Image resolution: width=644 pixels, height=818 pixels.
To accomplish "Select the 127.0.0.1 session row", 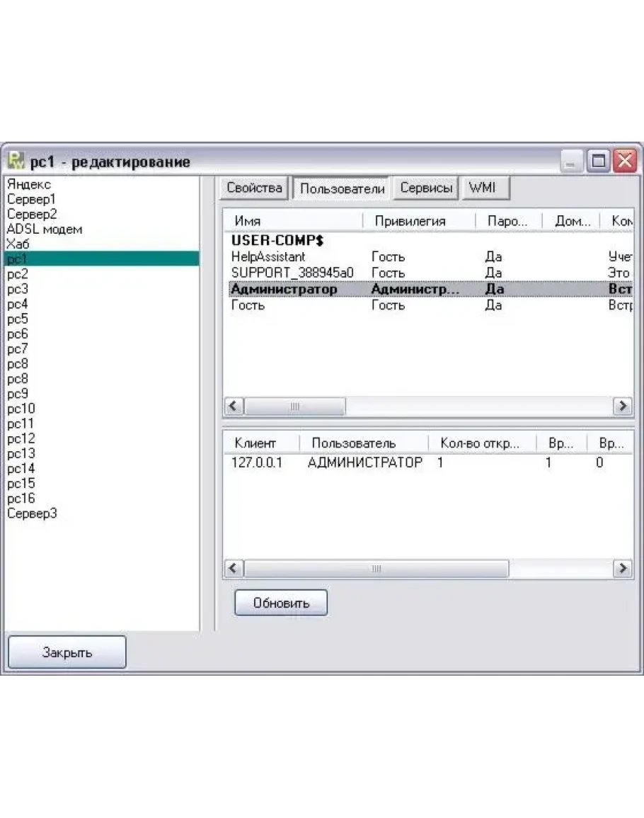I will tap(257, 462).
